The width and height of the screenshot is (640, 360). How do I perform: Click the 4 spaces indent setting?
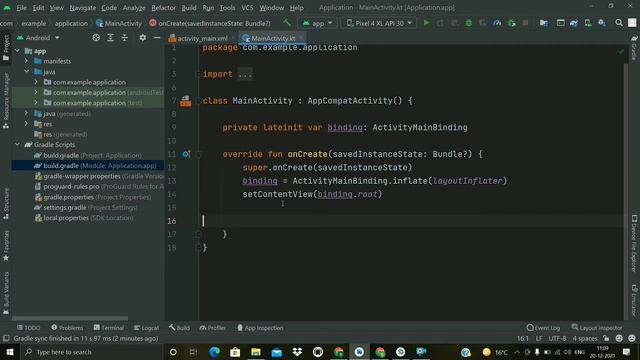[584, 338]
